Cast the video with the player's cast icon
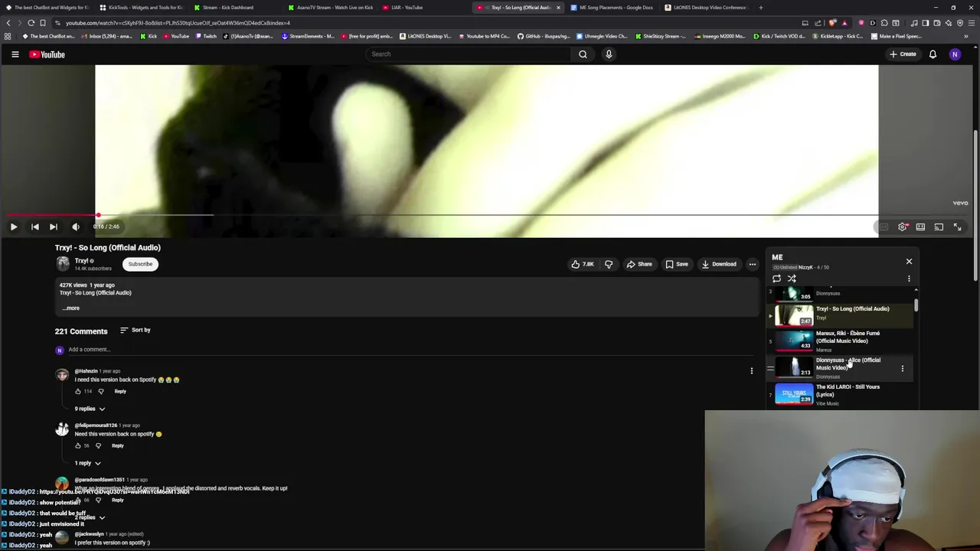This screenshot has width=980, height=551. [x=939, y=227]
